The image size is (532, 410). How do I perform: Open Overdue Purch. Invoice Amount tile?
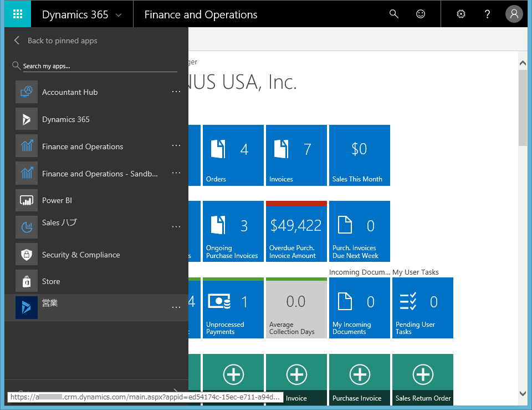click(296, 231)
